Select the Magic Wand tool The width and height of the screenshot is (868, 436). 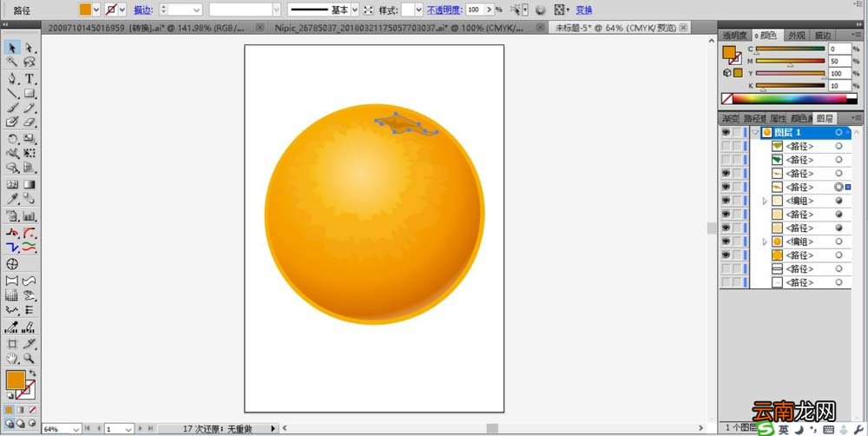click(x=12, y=62)
